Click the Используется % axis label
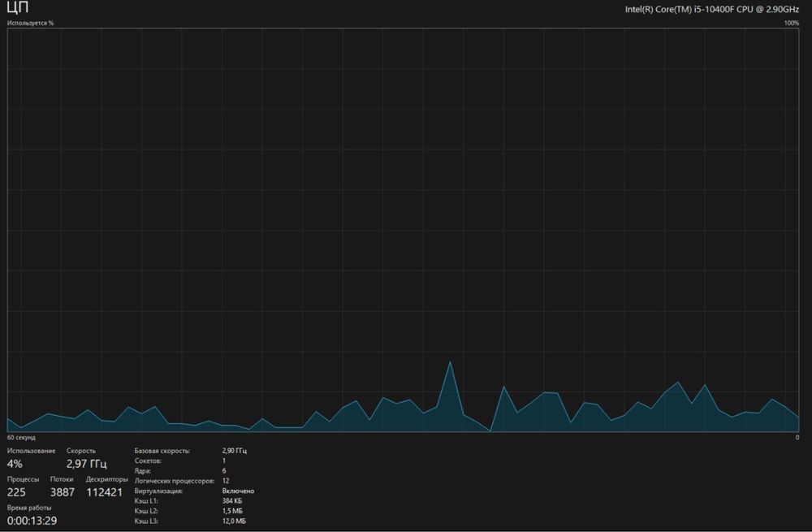 [30, 24]
